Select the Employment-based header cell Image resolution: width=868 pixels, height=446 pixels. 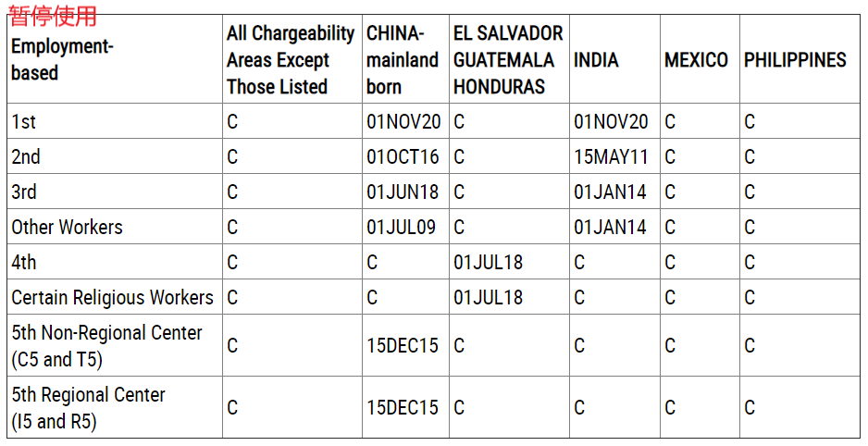pyautogui.click(x=62, y=59)
